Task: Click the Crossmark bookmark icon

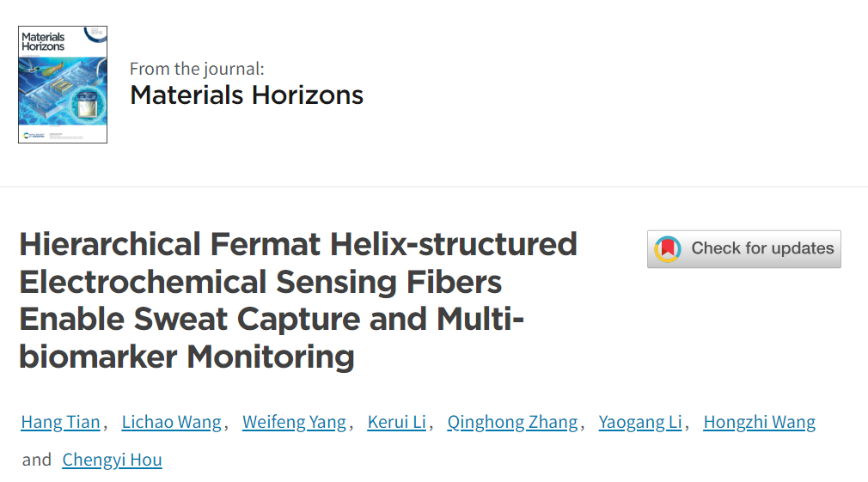Action: tap(668, 248)
